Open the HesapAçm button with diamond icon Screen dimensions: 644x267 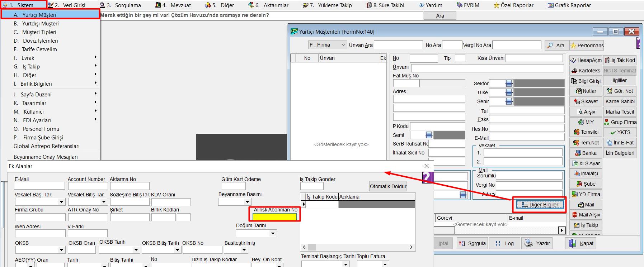[586, 60]
